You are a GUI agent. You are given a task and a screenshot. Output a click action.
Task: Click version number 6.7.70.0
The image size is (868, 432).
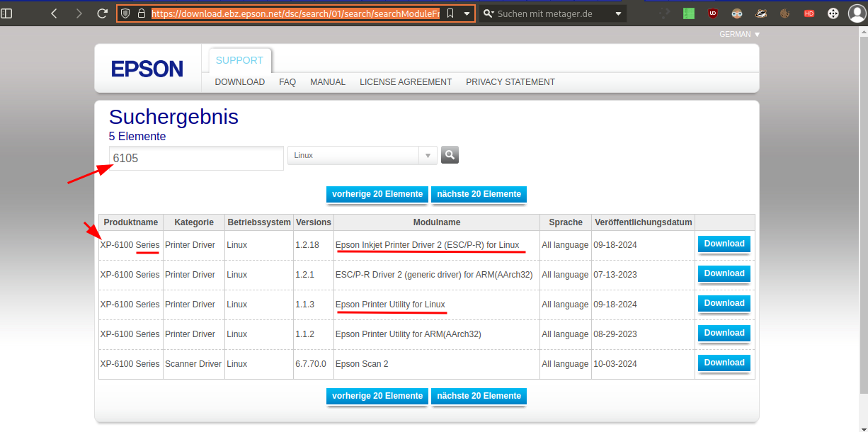pos(311,364)
